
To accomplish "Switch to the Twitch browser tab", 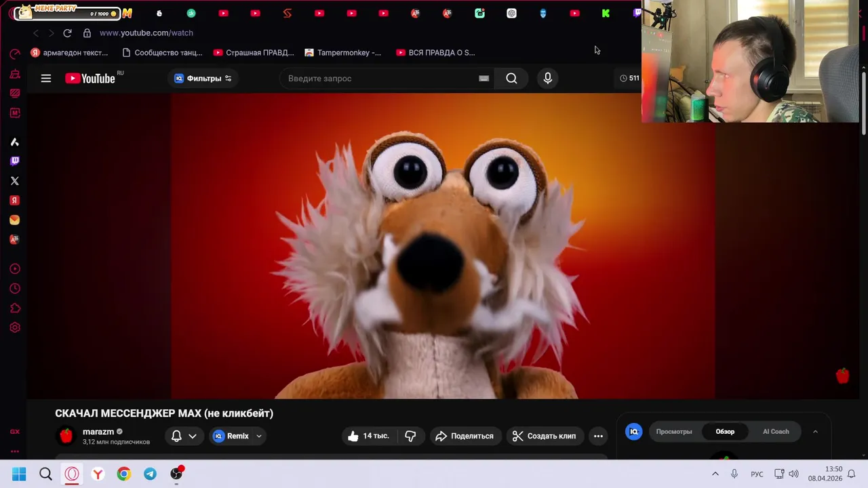I will click(637, 13).
